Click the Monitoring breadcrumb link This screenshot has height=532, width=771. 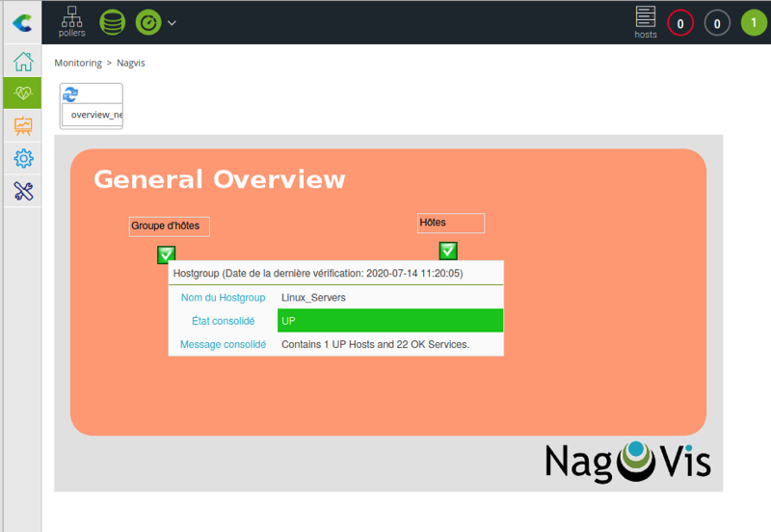[78, 63]
